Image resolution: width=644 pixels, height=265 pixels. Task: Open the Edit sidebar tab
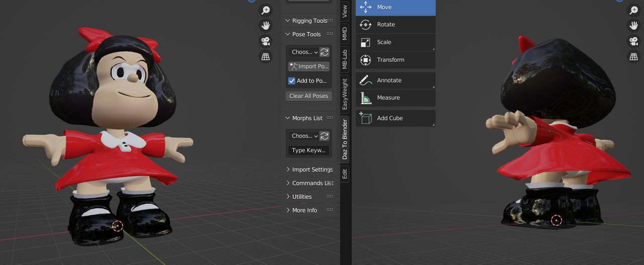click(x=345, y=174)
